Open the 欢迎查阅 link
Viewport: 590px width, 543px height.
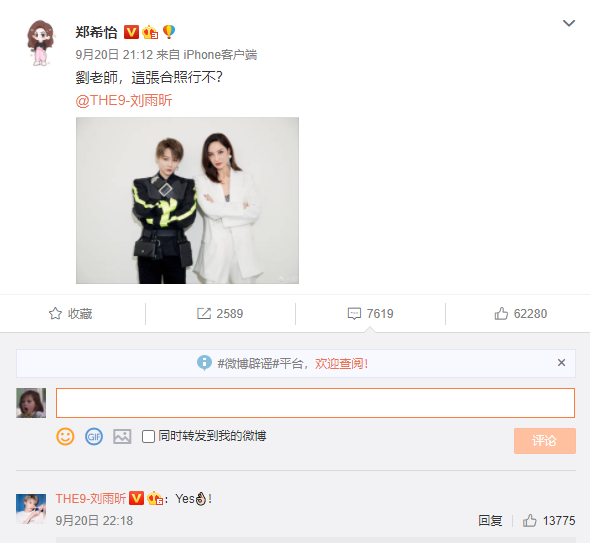pos(341,364)
